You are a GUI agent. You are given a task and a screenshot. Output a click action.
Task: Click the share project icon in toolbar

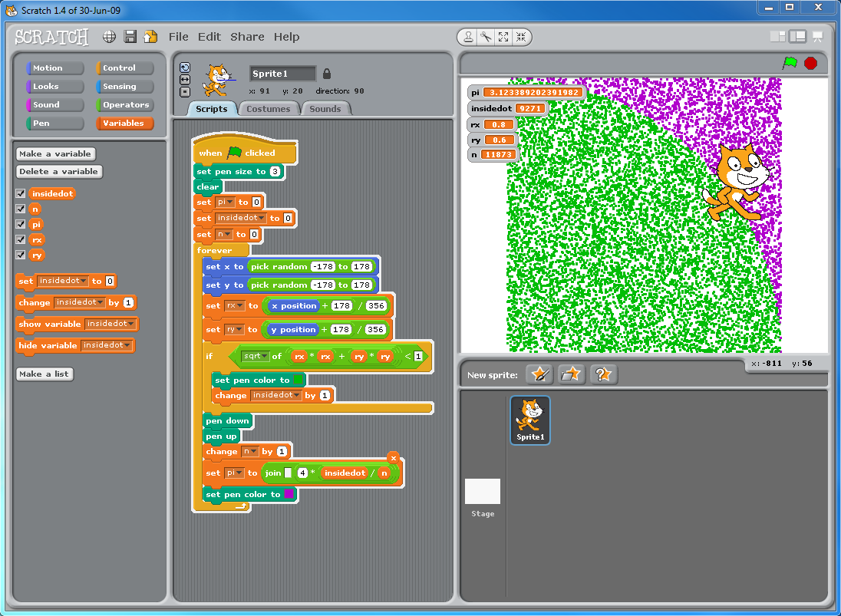pos(150,37)
